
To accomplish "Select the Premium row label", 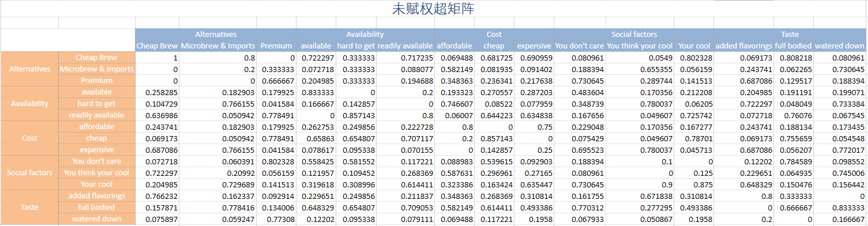I will pyautogui.click(x=97, y=81).
